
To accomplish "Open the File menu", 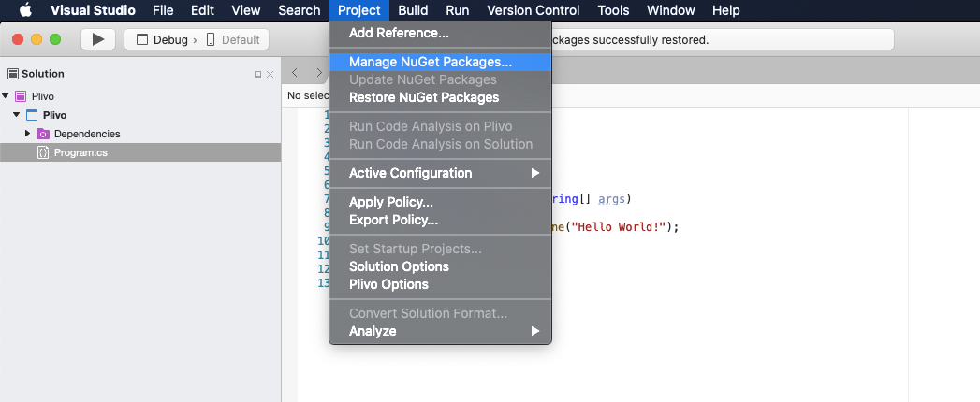I will point(163,10).
